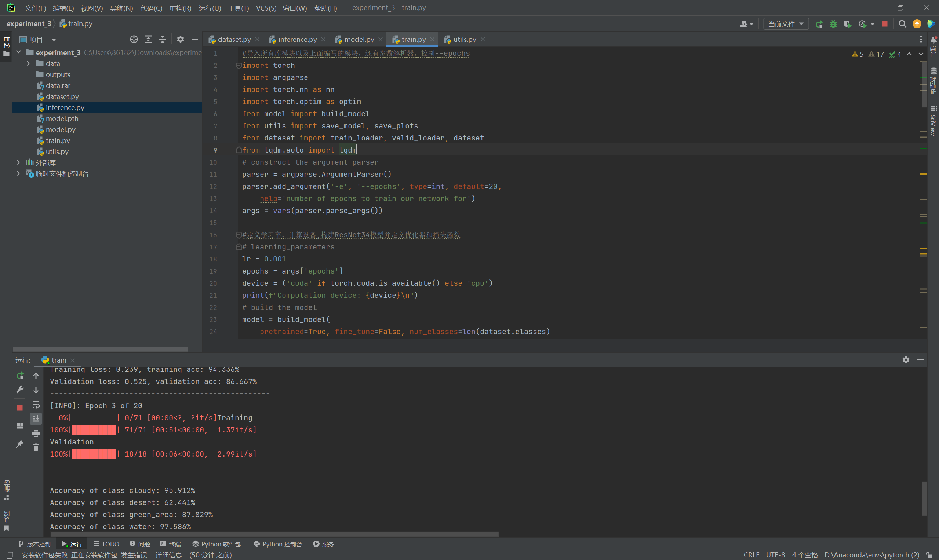939x560 pixels.
Task: Pin the run tab with pin icon
Action: [x=20, y=444]
